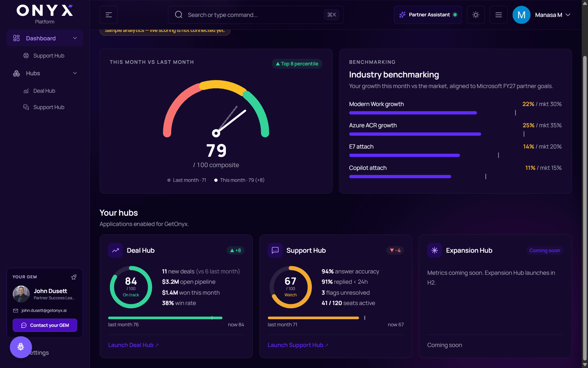Click the ONYX Platform logo

(45, 14)
